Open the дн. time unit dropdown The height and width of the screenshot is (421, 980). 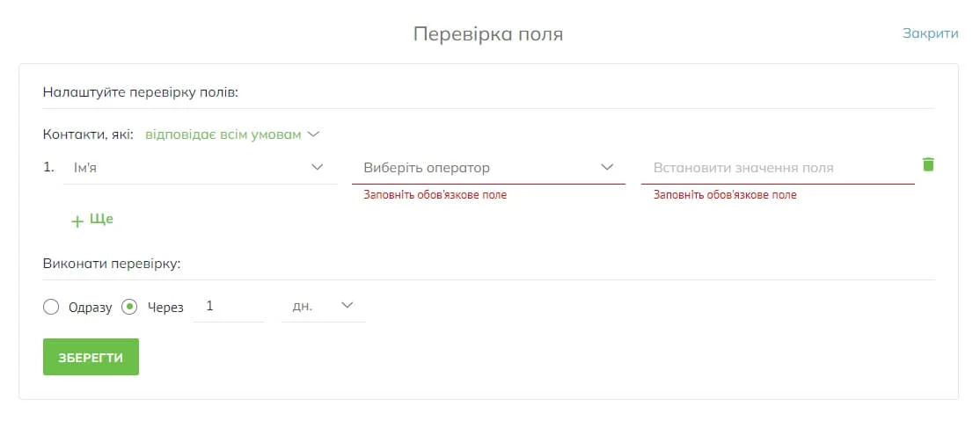pyautogui.click(x=323, y=306)
